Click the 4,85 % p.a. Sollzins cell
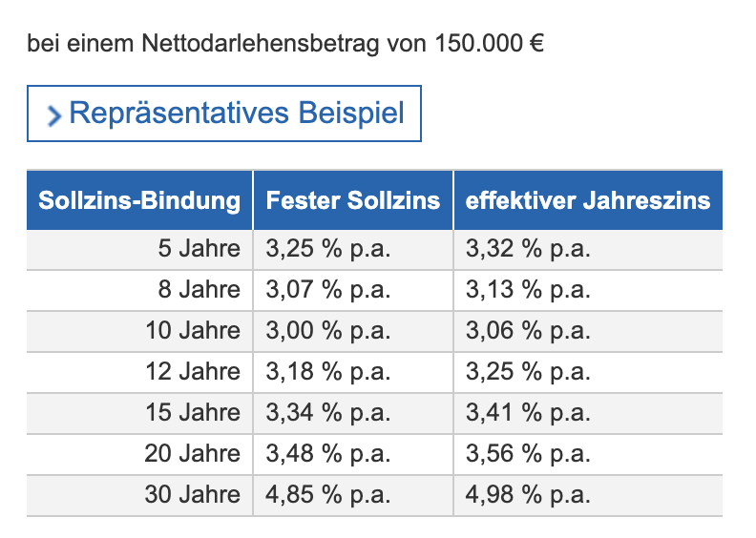The image size is (756, 538). (x=329, y=495)
